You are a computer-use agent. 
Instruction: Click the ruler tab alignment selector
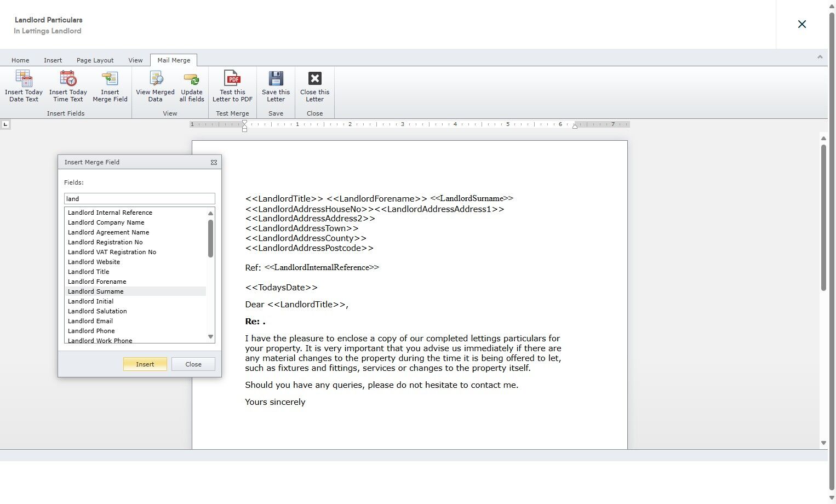tap(5, 124)
